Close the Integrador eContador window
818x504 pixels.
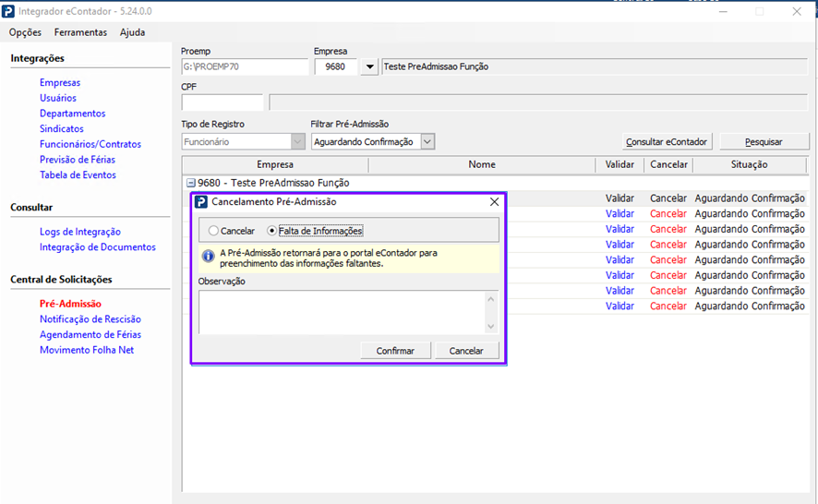(x=797, y=11)
